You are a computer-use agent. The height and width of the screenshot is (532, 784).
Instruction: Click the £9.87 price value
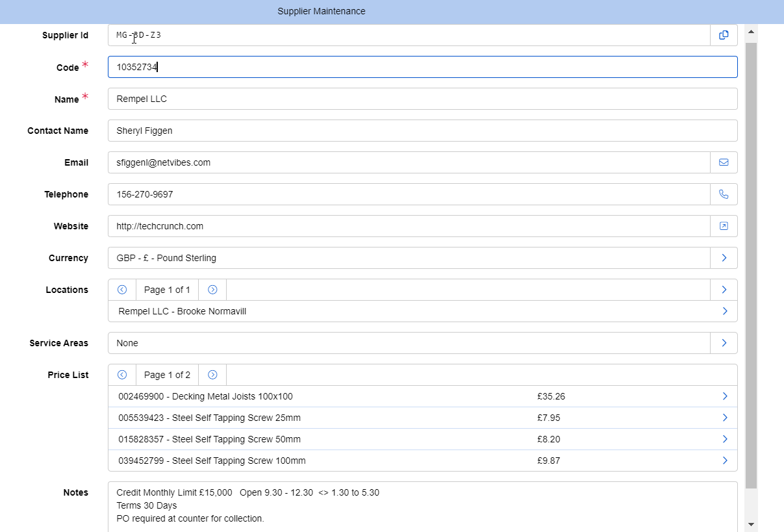pyautogui.click(x=548, y=461)
